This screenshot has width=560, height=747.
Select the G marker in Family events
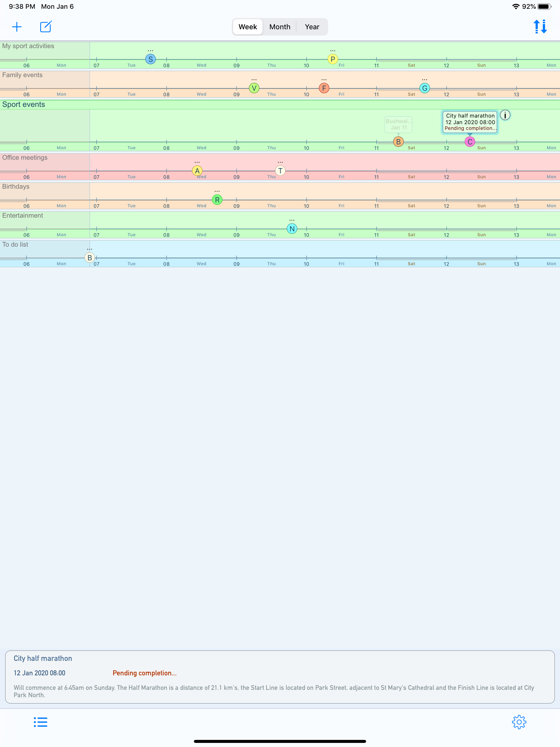pos(425,88)
